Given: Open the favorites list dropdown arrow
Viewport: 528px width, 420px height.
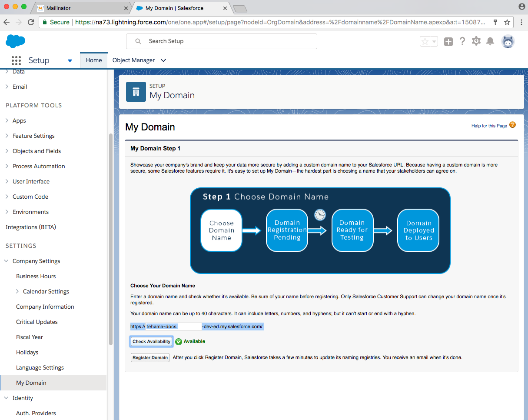Looking at the screenshot, I should coord(434,41).
